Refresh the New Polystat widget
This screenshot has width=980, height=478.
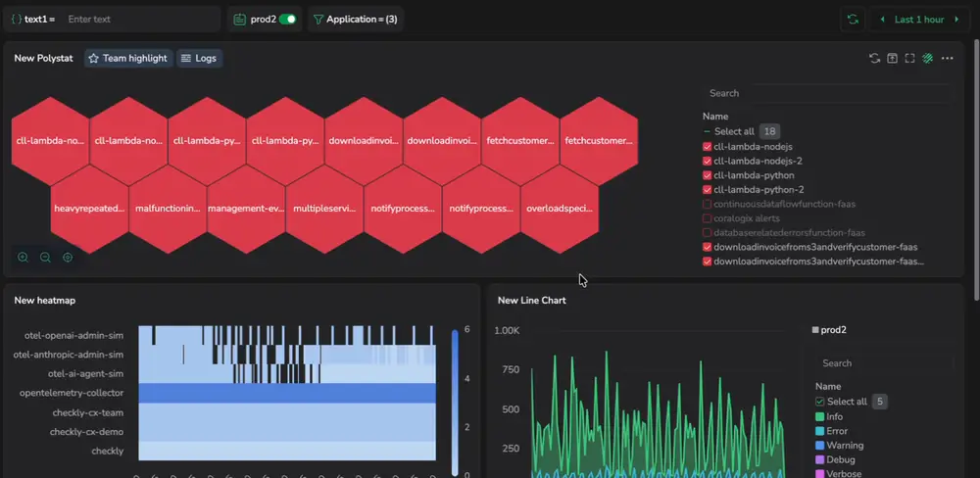click(874, 58)
